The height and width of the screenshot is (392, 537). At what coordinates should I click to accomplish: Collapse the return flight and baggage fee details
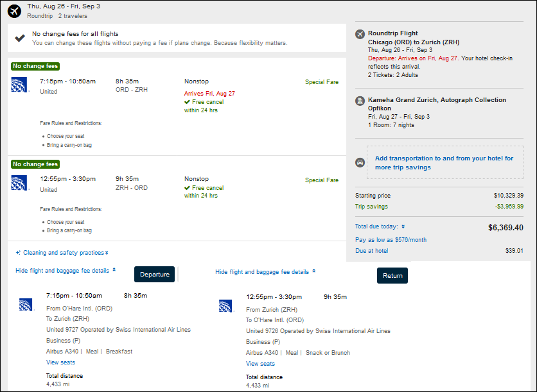click(x=265, y=272)
